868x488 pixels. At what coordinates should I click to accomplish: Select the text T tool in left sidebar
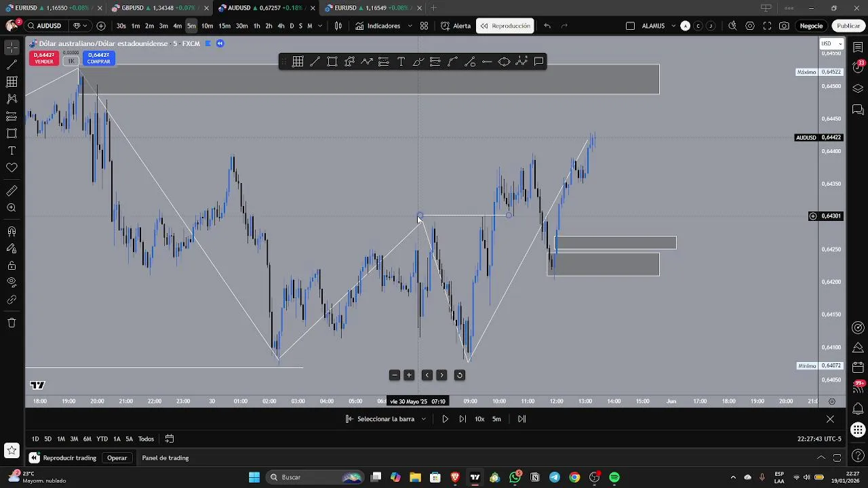(12, 150)
